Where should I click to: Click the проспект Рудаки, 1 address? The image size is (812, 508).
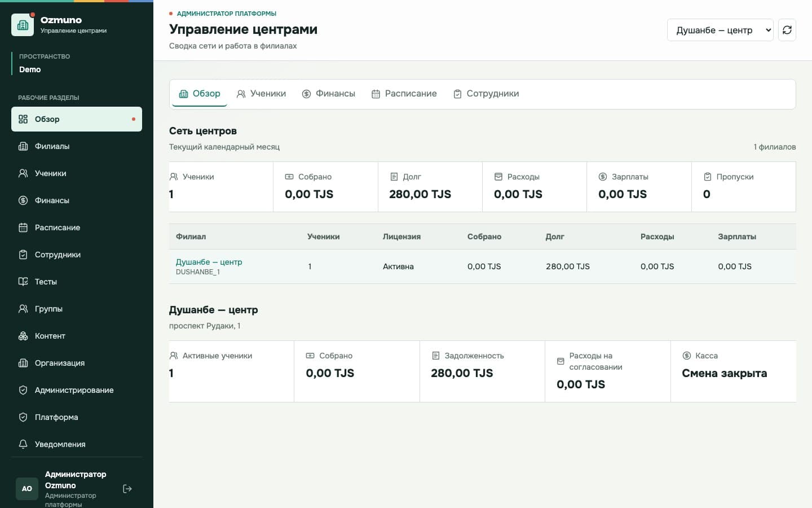(205, 326)
